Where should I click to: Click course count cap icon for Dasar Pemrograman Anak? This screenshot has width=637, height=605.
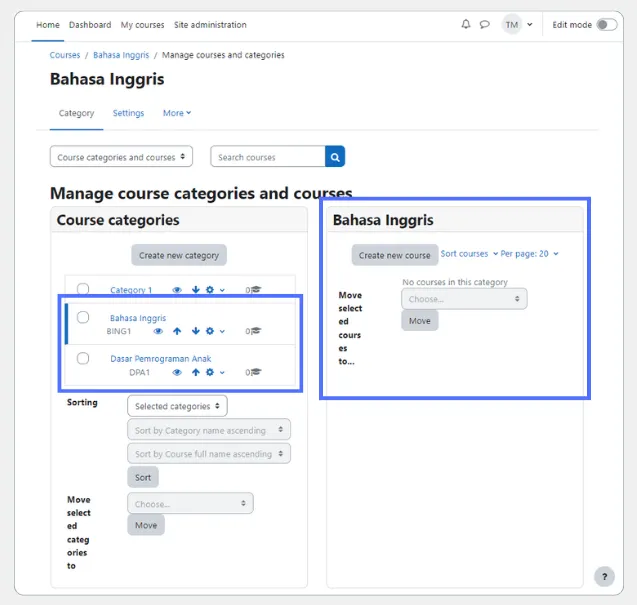click(x=256, y=372)
